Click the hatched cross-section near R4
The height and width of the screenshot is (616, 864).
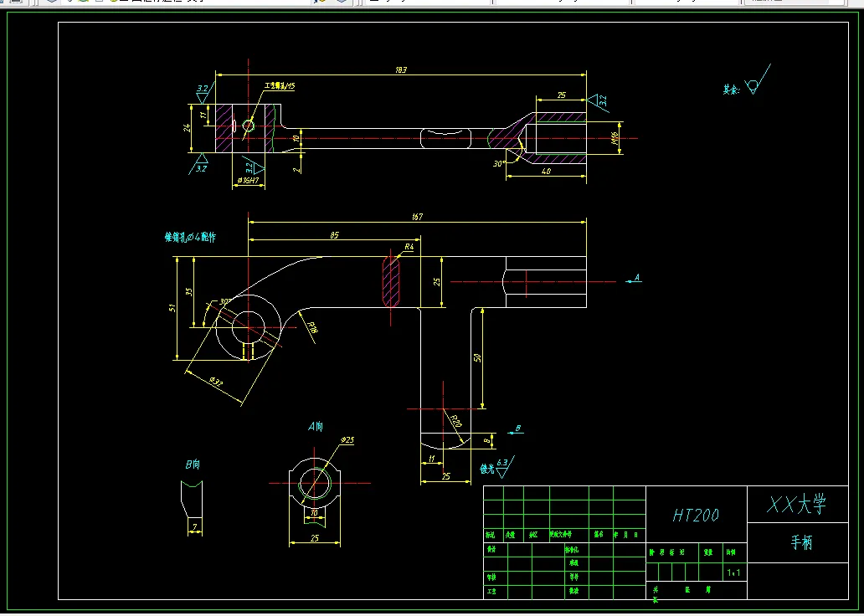pos(391,281)
